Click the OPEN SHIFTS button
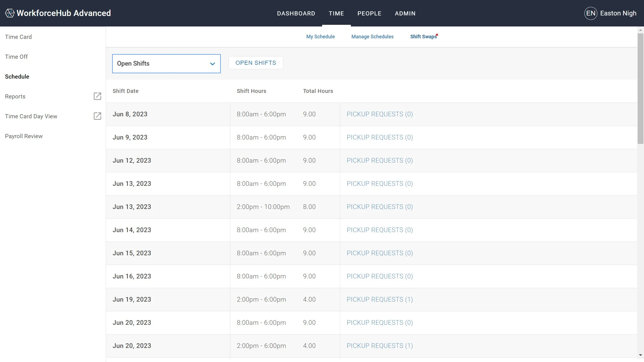Viewport: 644px width, 362px height. coord(256,63)
